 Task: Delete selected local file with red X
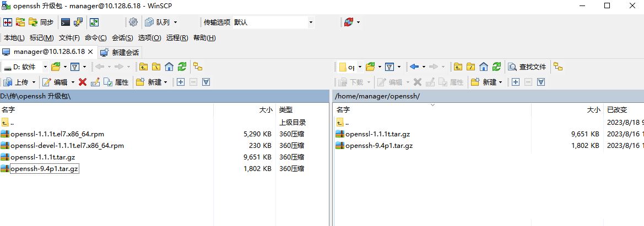(x=83, y=82)
